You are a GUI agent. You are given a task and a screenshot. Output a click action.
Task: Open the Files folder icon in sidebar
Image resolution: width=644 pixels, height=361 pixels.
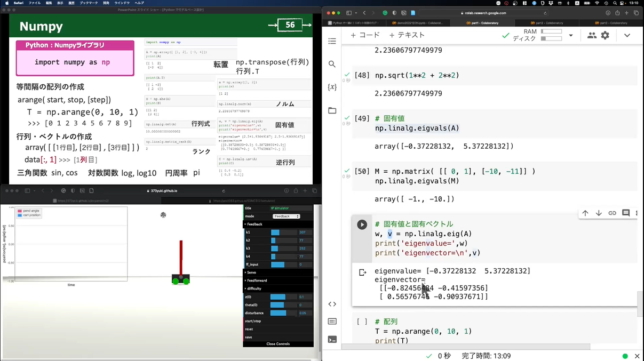[x=332, y=111]
